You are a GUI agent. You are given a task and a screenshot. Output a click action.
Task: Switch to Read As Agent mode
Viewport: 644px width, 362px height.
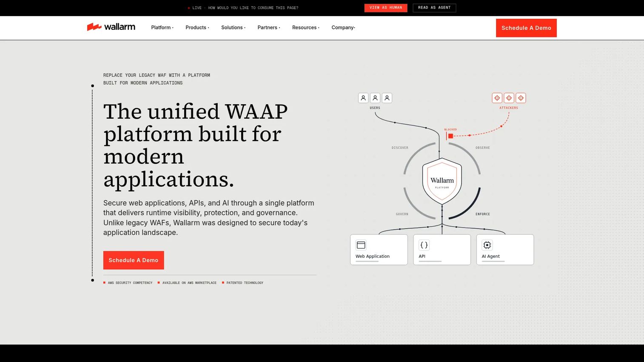[434, 8]
